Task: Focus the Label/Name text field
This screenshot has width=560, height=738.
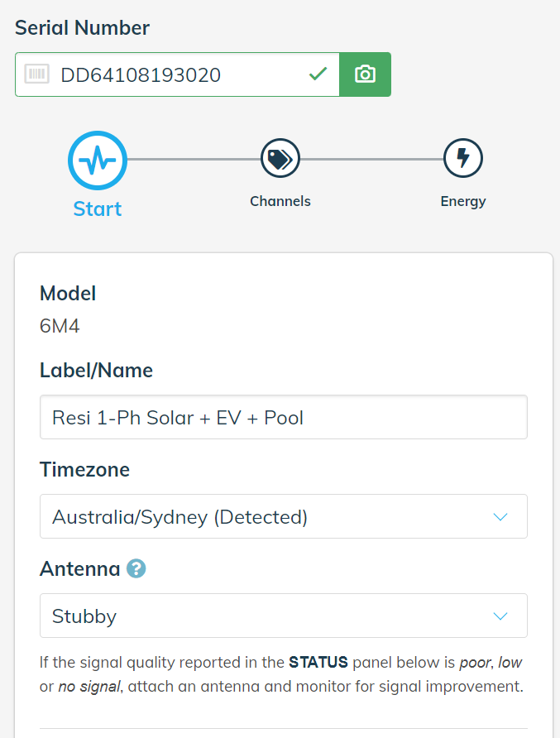Action: tap(283, 417)
